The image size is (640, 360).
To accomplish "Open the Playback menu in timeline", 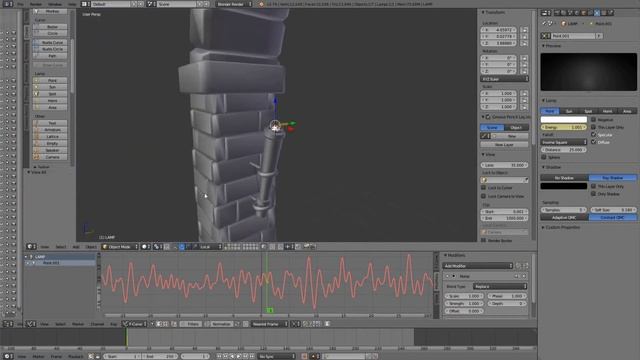I will coord(75,357).
